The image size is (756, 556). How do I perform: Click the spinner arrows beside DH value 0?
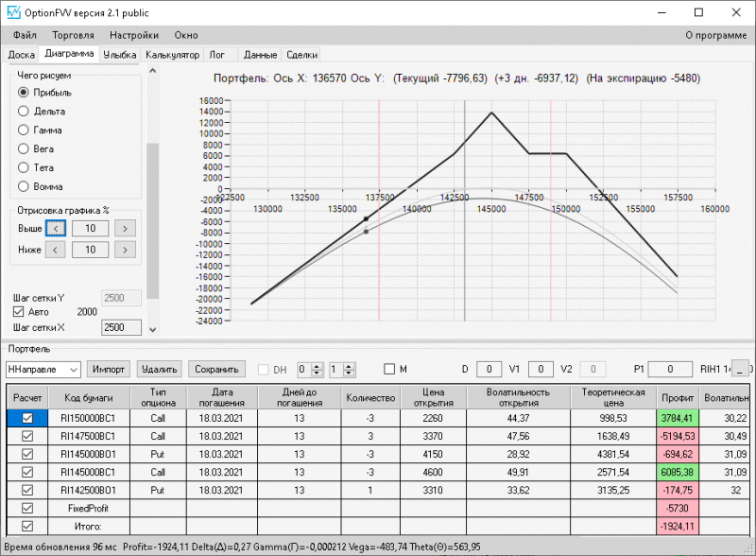[318, 369]
